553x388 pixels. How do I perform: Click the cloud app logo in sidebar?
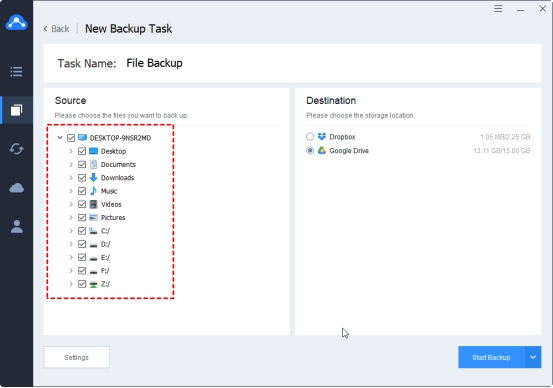pos(16,22)
